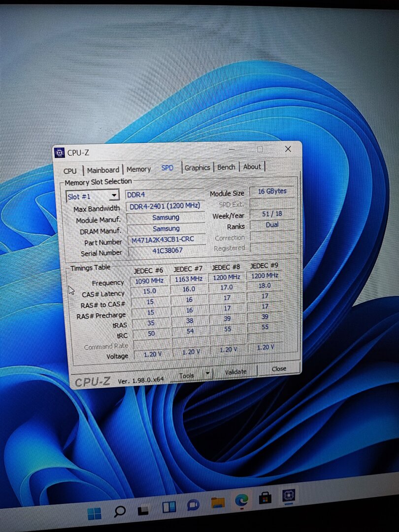Click the JEDEC #6 column header
399x532 pixels.
click(148, 271)
